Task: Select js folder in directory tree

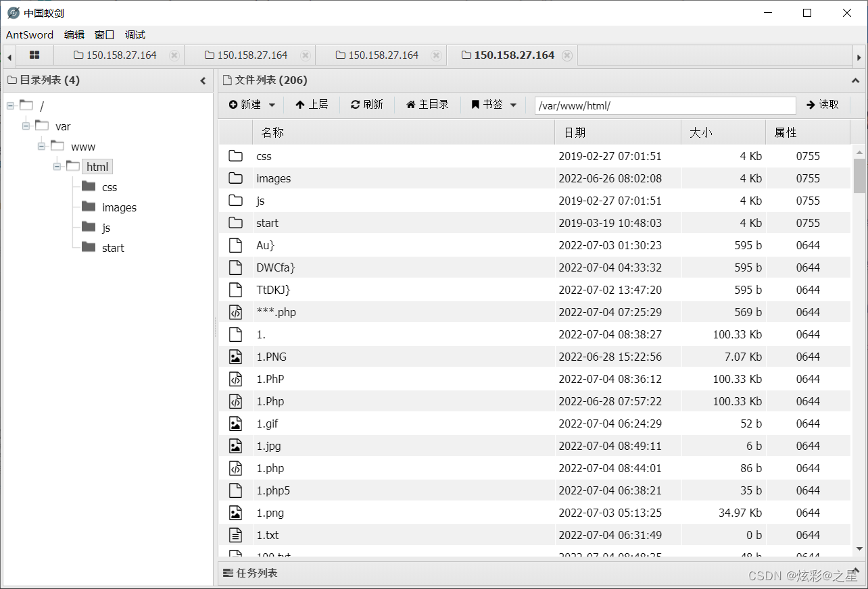Action: 106,228
